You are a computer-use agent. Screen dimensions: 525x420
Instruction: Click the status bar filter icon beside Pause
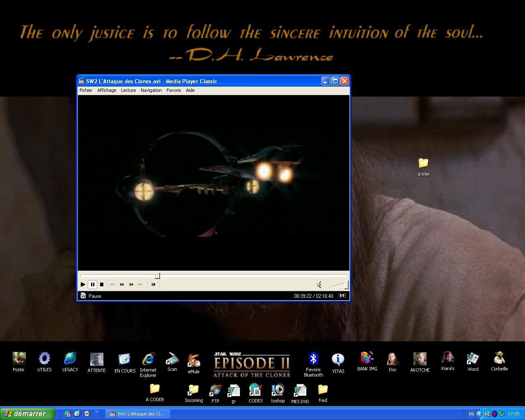coord(83,296)
